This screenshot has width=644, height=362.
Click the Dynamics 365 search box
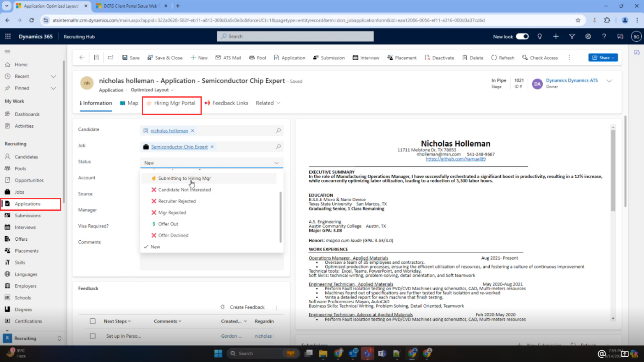pos(295,37)
